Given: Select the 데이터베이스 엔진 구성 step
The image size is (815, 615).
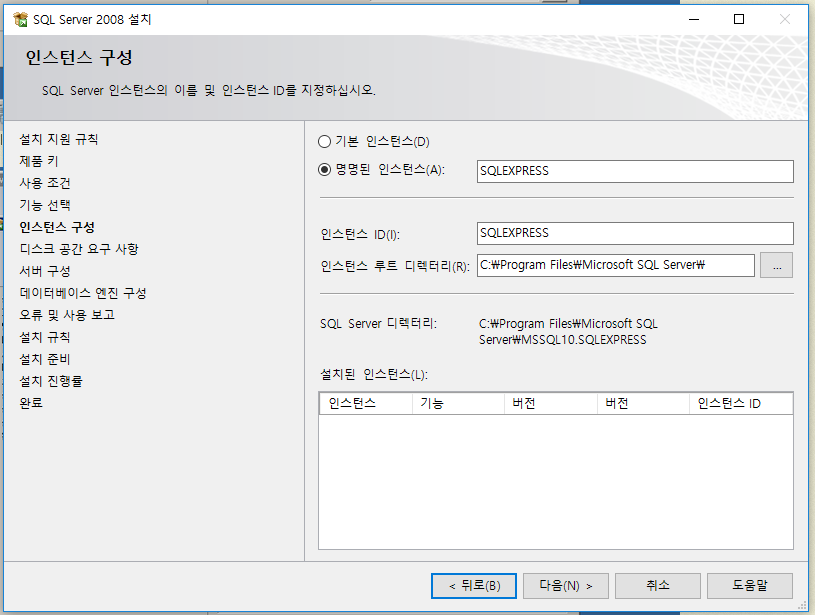Looking at the screenshot, I should [x=83, y=293].
